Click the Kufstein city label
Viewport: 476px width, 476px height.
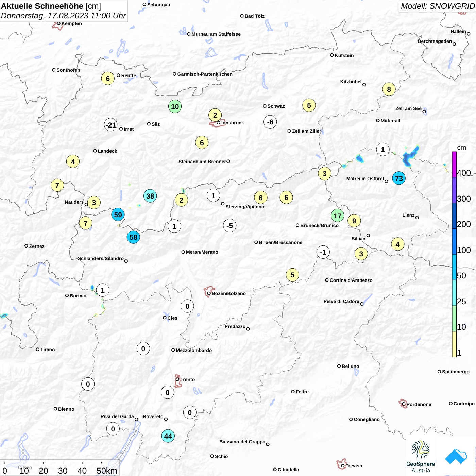[x=344, y=55]
